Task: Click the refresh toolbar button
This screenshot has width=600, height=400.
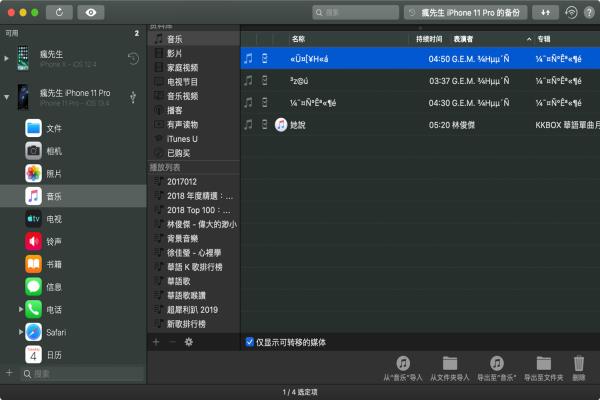Action: [59, 13]
